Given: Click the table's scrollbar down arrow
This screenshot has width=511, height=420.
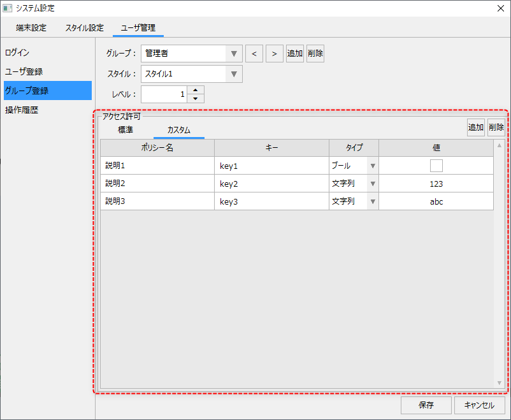Looking at the screenshot, I should point(499,382).
